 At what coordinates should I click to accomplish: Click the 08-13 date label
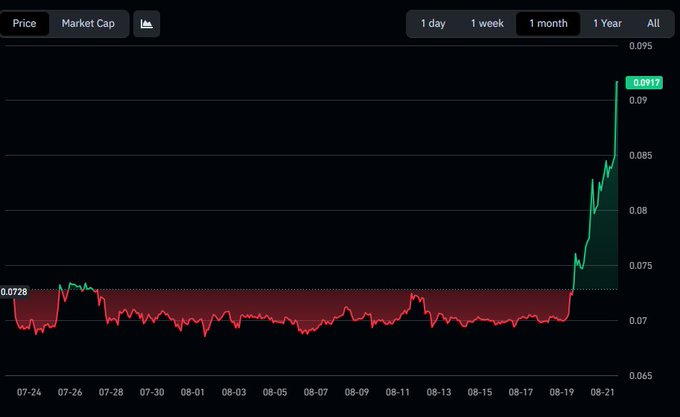439,392
